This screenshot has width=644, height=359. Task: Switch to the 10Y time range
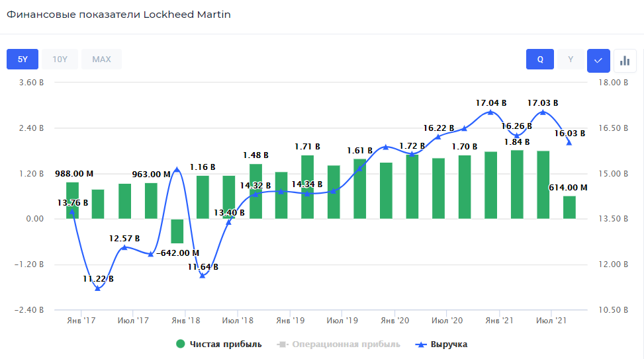[x=60, y=59]
